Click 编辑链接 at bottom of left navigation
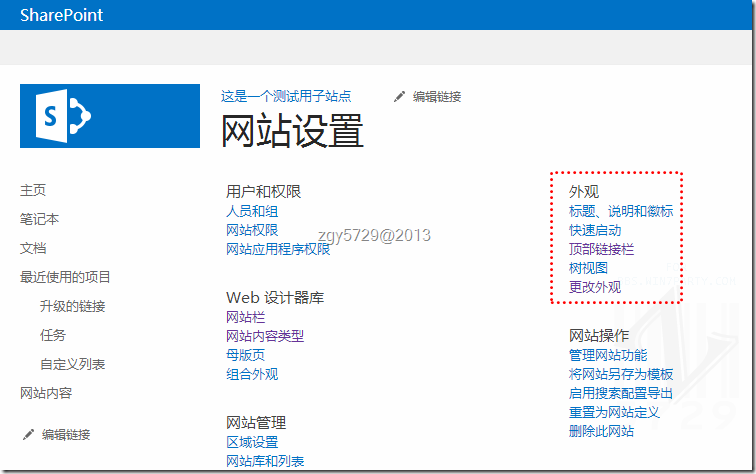 click(66, 435)
